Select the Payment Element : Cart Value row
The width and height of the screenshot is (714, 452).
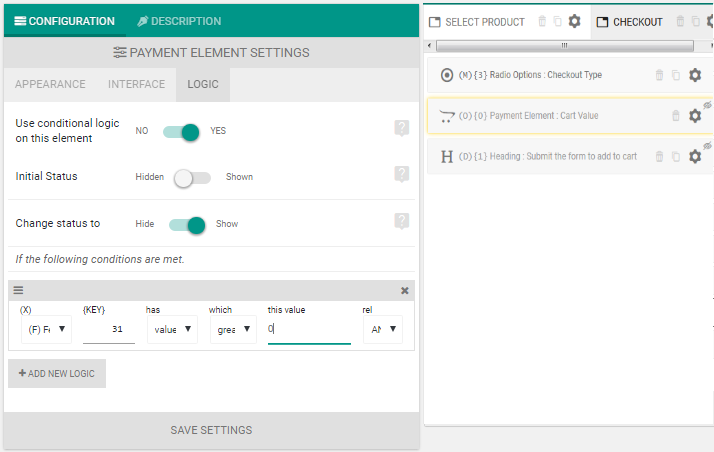tap(569, 116)
